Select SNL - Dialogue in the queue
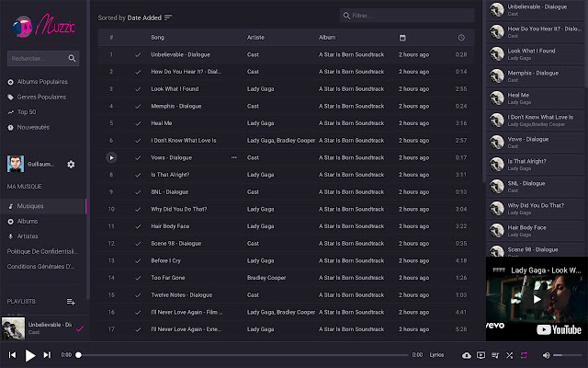Viewport: 588px width, 368px height. pyautogui.click(x=535, y=186)
